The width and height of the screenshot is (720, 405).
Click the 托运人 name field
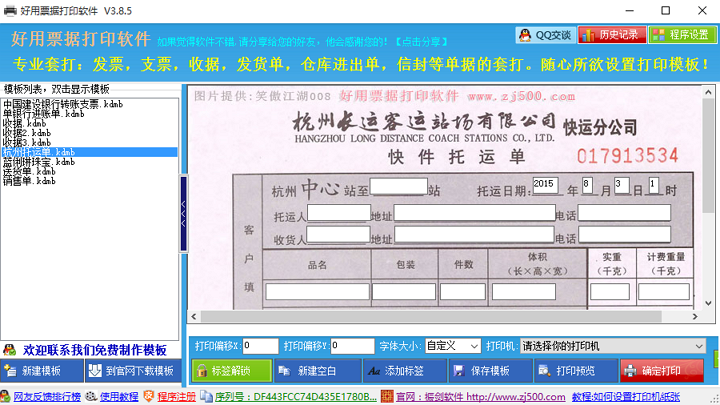pos(338,213)
